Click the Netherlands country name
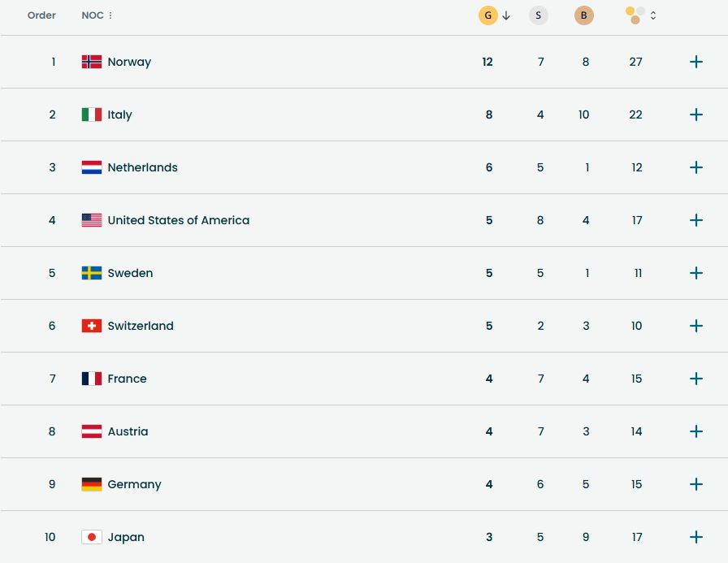 tap(142, 167)
